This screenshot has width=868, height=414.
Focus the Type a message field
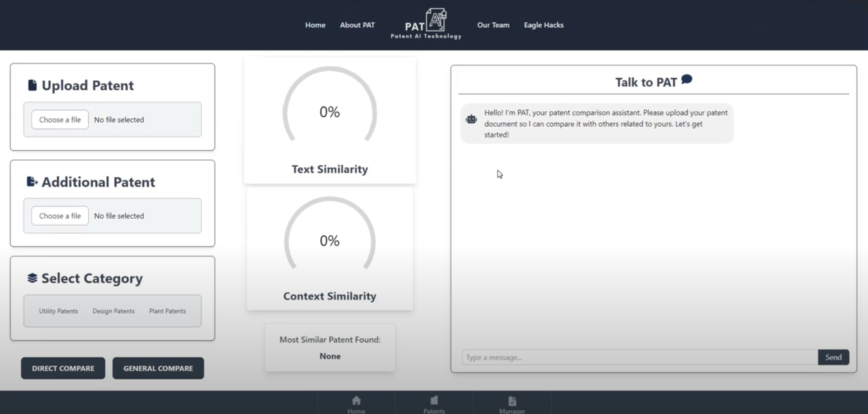[x=640, y=357]
